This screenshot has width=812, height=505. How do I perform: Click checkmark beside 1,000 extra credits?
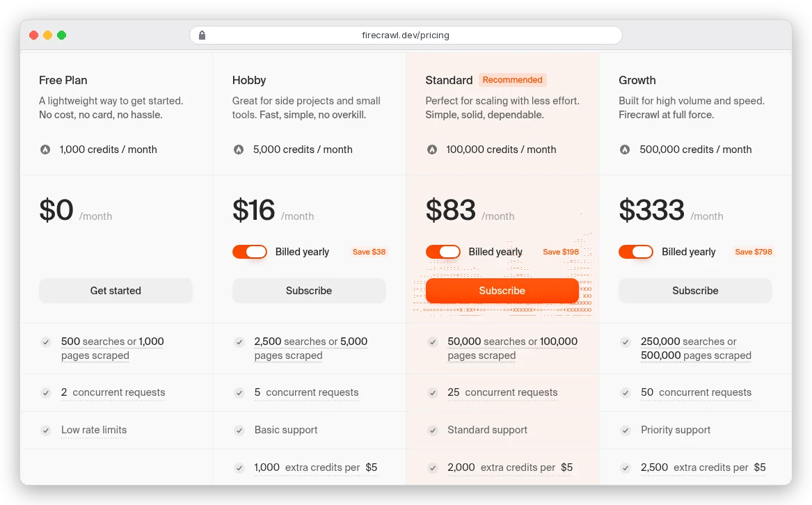pyautogui.click(x=239, y=467)
